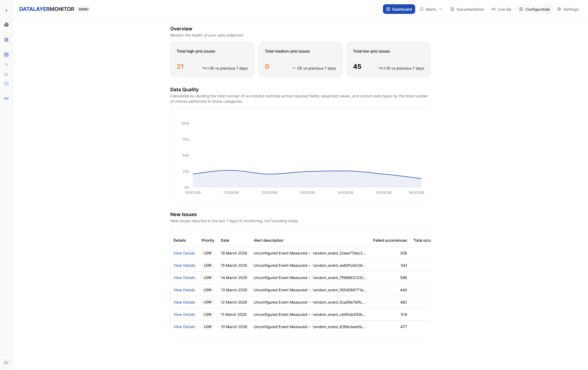Click the server rows icon in sidebar
Screen dimensions: 588x370
click(x=6, y=83)
